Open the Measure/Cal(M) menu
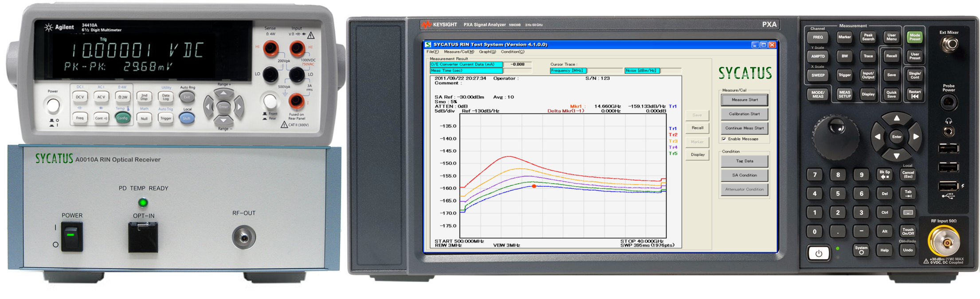Viewport: 980px width, 299px height. tap(459, 52)
